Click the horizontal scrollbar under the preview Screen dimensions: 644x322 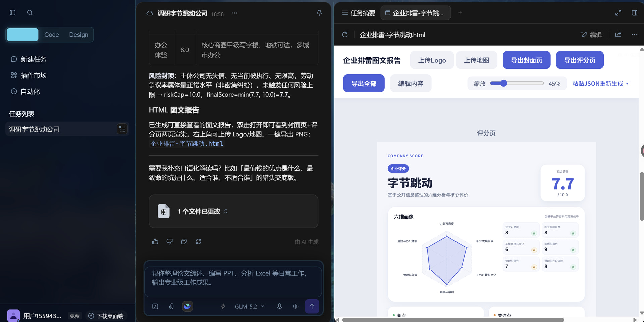pyautogui.click(x=453, y=320)
